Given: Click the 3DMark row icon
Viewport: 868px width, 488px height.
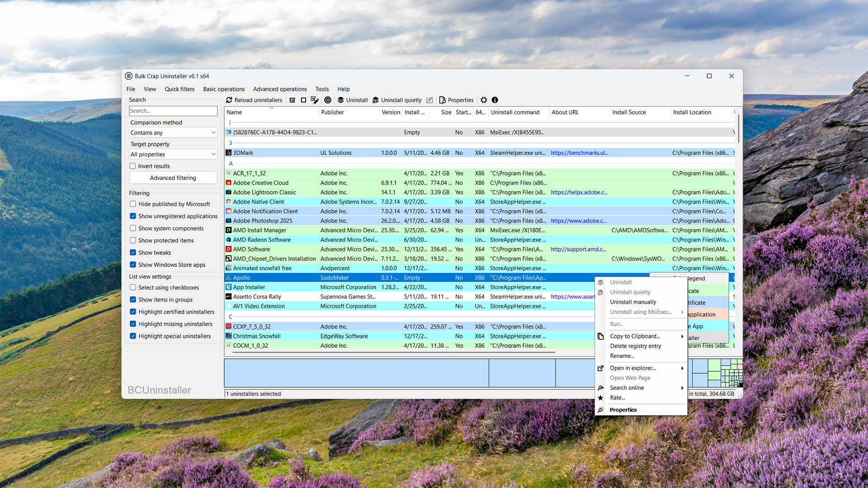Looking at the screenshot, I should 229,153.
